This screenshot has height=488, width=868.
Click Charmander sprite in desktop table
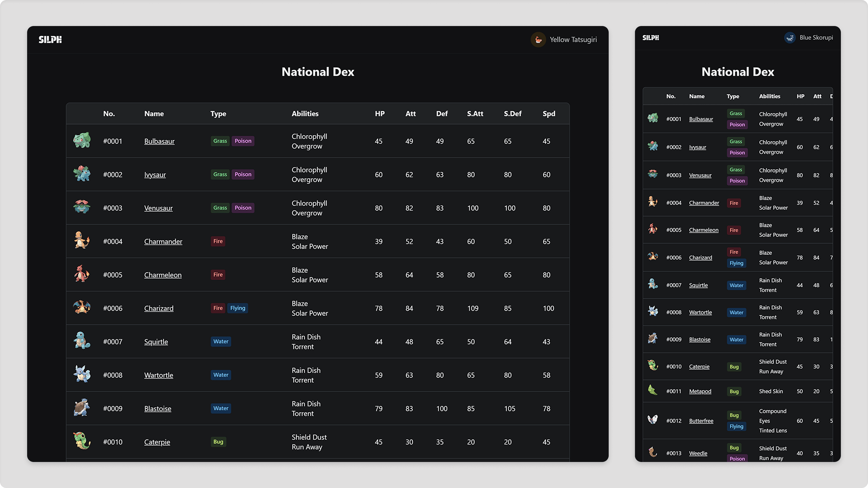(x=82, y=240)
